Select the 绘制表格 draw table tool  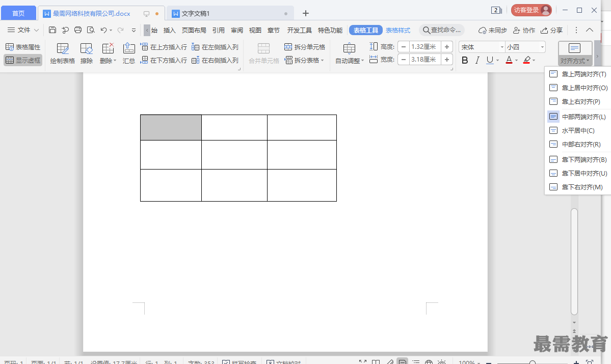click(62, 53)
